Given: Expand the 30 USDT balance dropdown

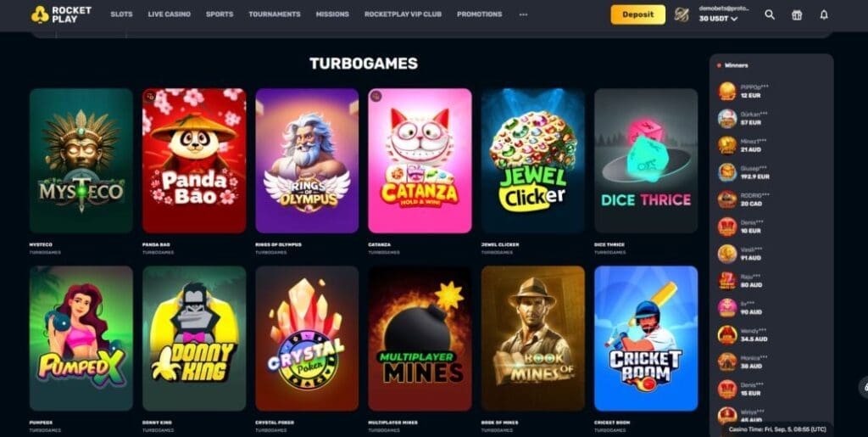Looking at the screenshot, I should click(x=718, y=19).
